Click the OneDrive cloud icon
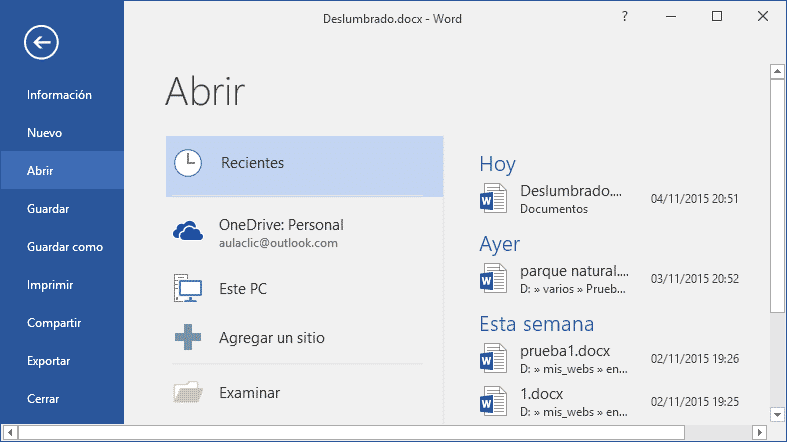The width and height of the screenshot is (787, 442). coord(188,233)
